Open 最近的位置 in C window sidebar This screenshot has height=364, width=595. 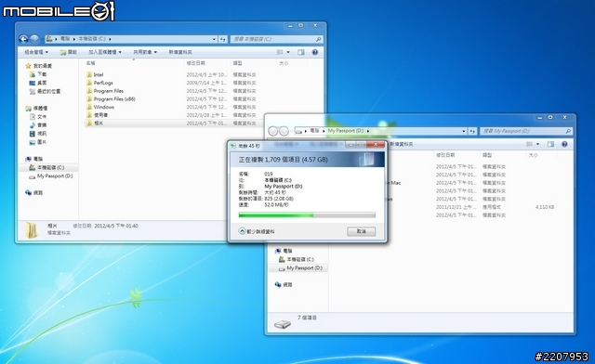click(x=45, y=91)
